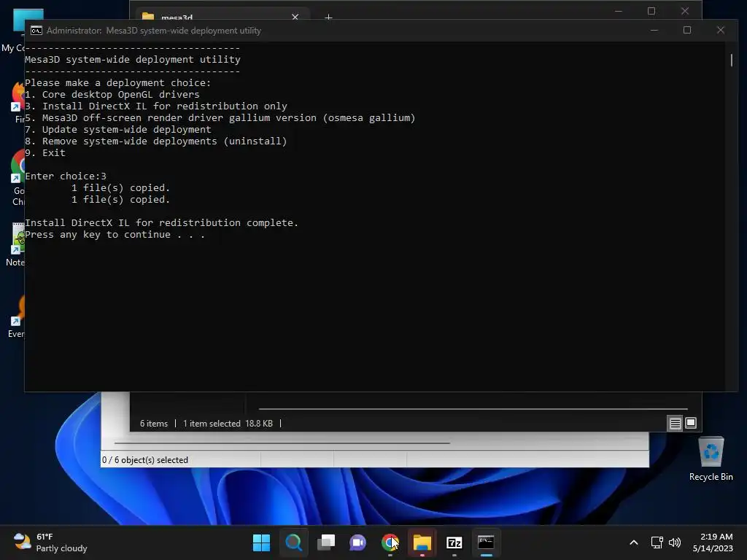Open the clock and date panel

point(713,542)
